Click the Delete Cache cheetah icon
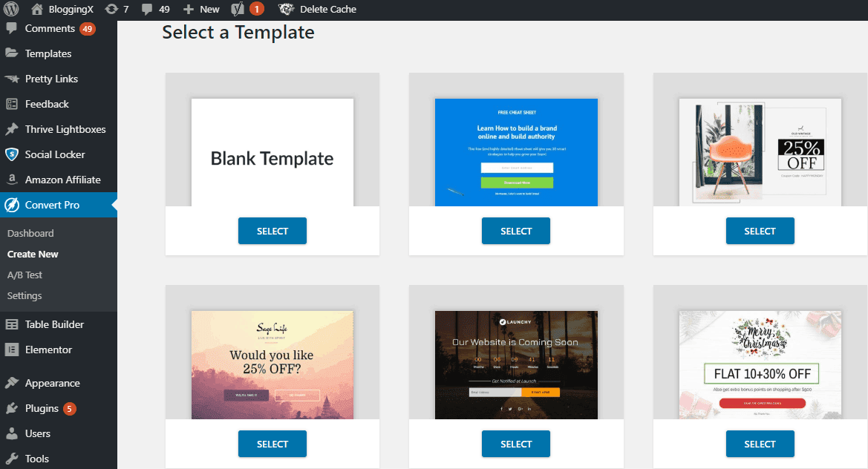Screen dimensions: 868x469 [x=286, y=9]
